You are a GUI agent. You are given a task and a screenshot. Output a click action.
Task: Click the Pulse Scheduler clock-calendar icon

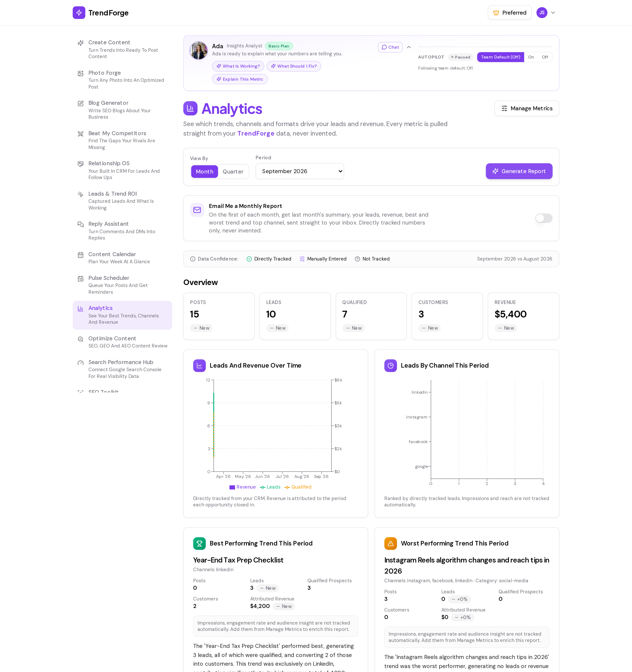click(x=80, y=278)
